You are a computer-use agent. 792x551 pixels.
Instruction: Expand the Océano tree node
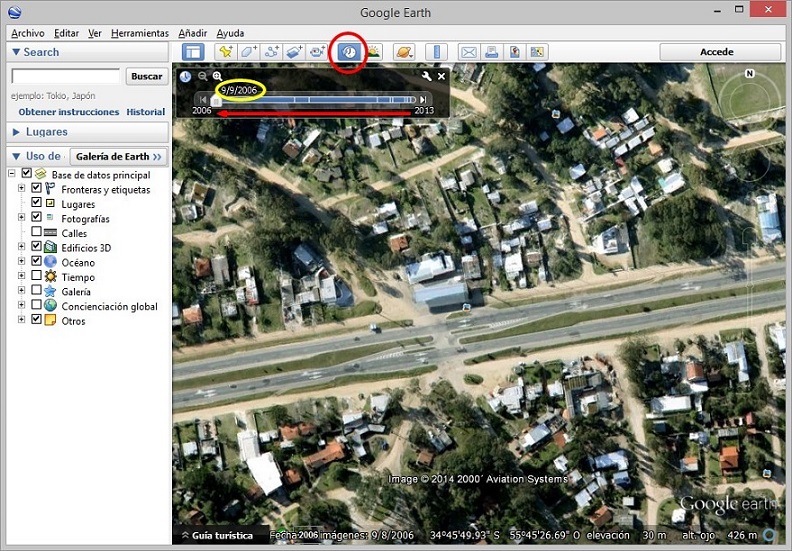21,261
